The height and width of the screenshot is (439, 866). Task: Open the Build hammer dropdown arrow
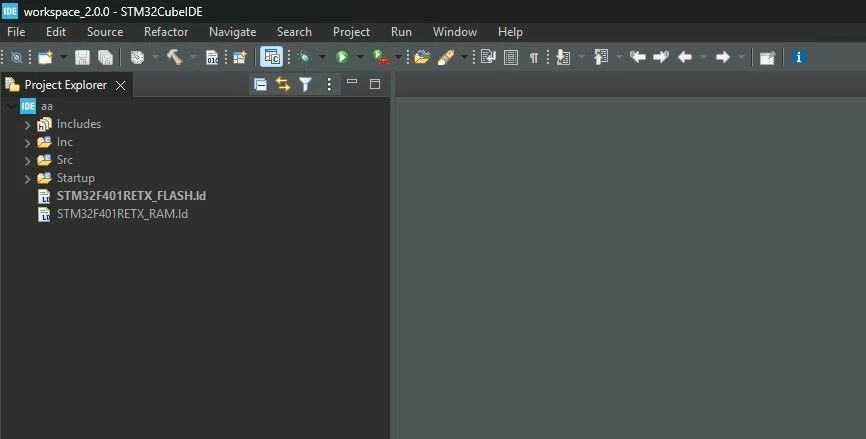click(193, 57)
